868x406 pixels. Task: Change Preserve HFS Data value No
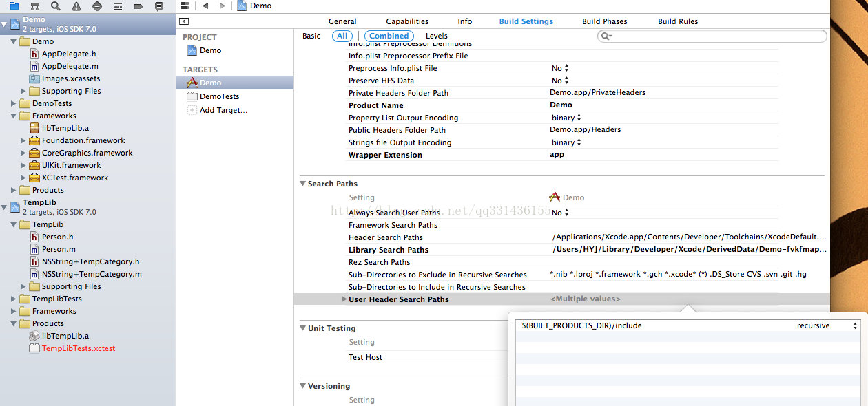560,81
